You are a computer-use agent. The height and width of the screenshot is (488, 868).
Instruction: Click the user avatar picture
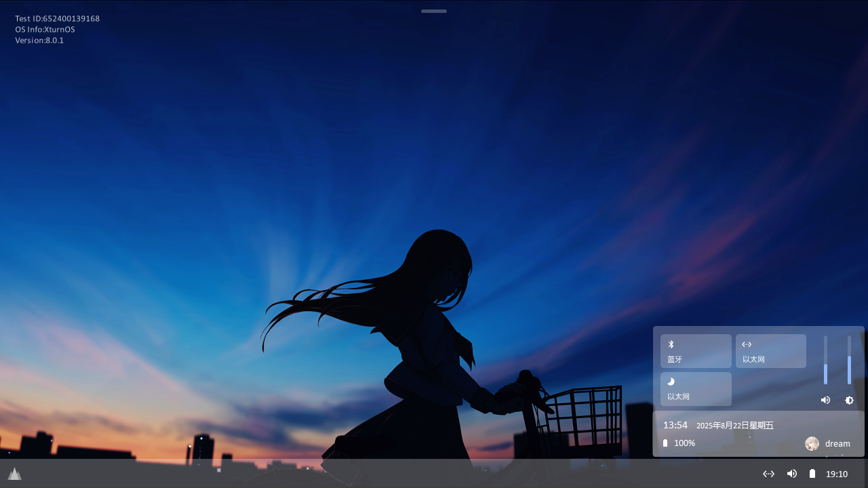(812, 443)
